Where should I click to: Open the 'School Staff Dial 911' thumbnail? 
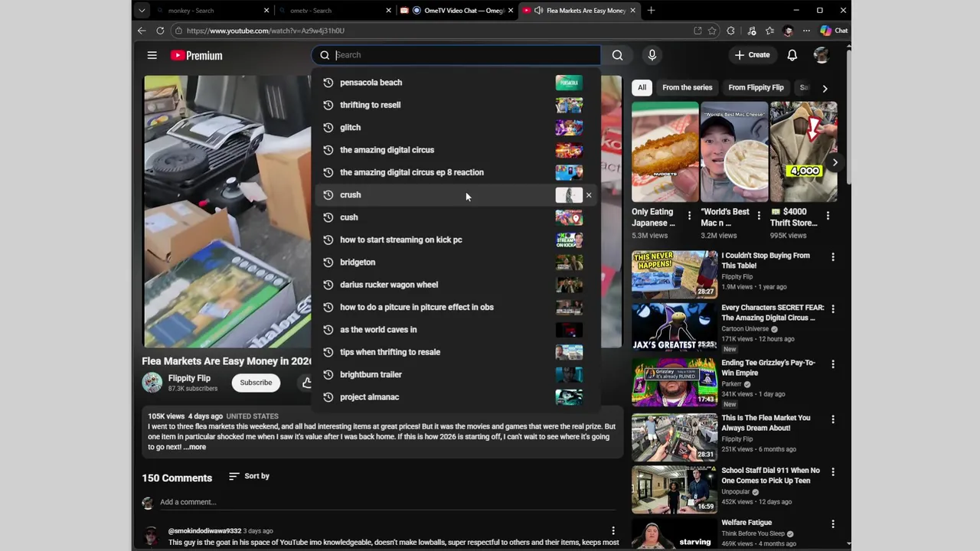(675, 490)
